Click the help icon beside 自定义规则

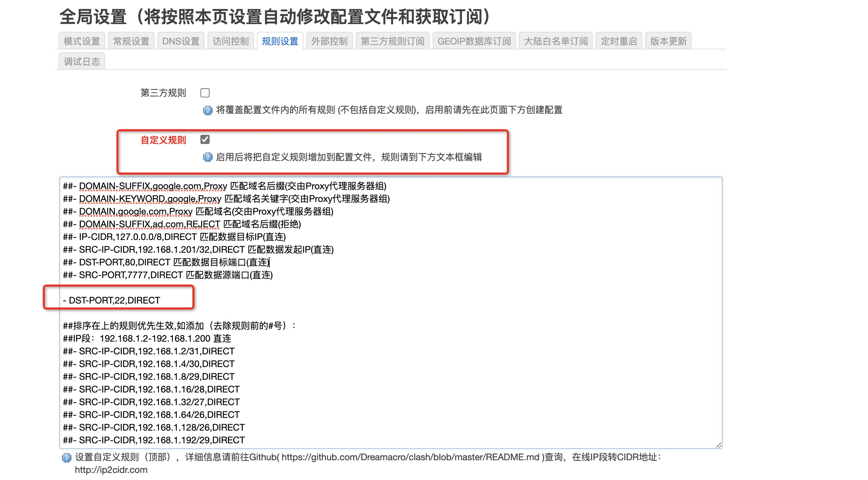pos(207,158)
